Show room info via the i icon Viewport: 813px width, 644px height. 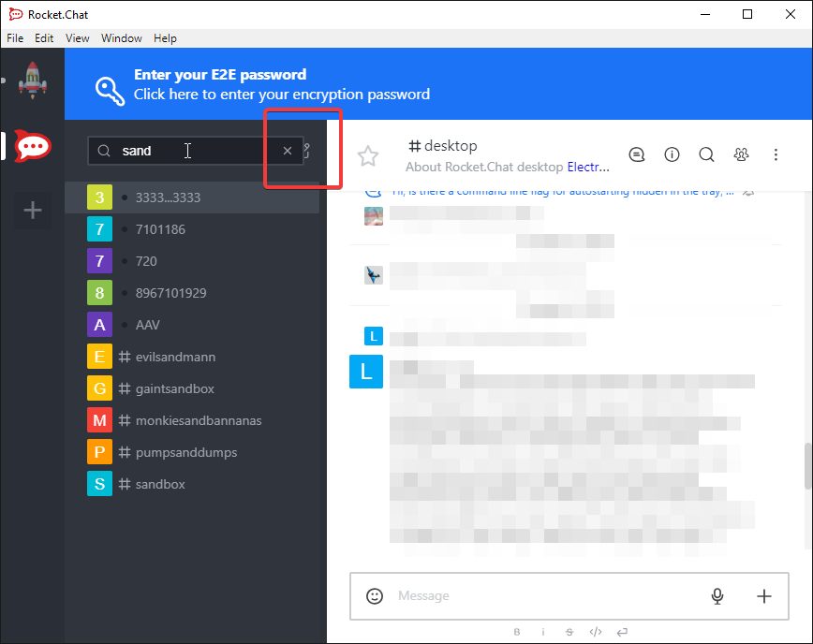672,154
